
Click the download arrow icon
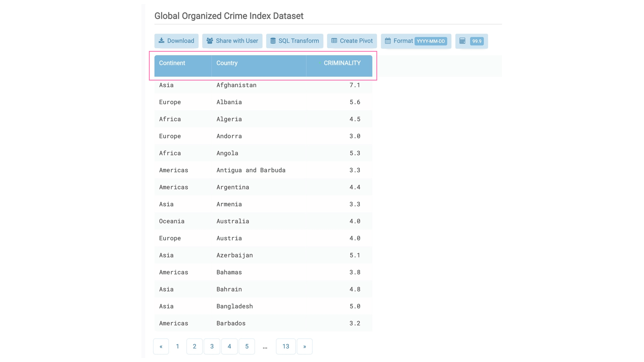point(161,41)
